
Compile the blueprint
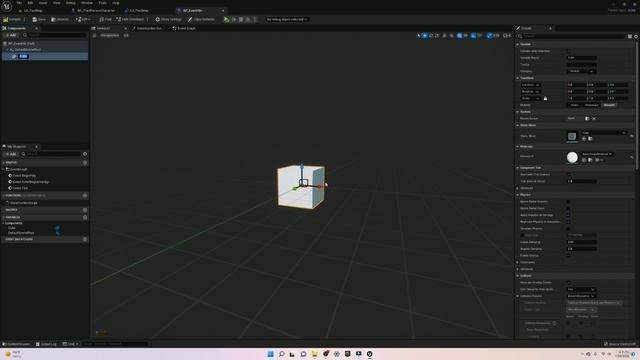pos(12,19)
